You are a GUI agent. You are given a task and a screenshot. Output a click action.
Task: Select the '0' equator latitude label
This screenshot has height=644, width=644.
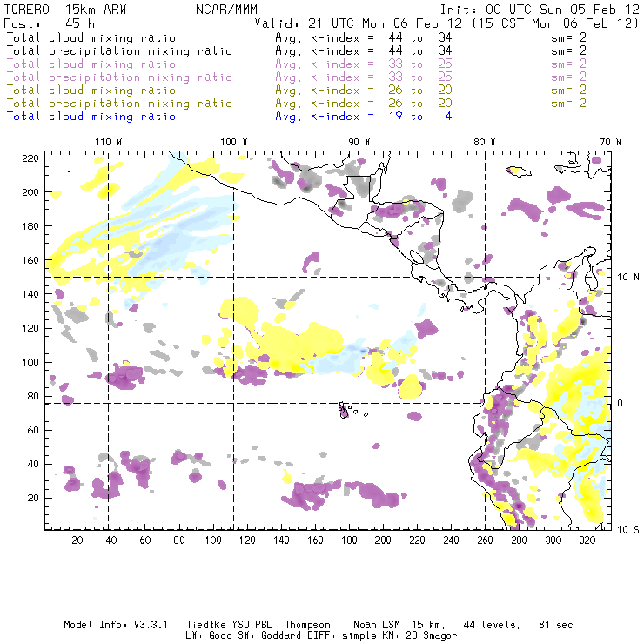621,403
